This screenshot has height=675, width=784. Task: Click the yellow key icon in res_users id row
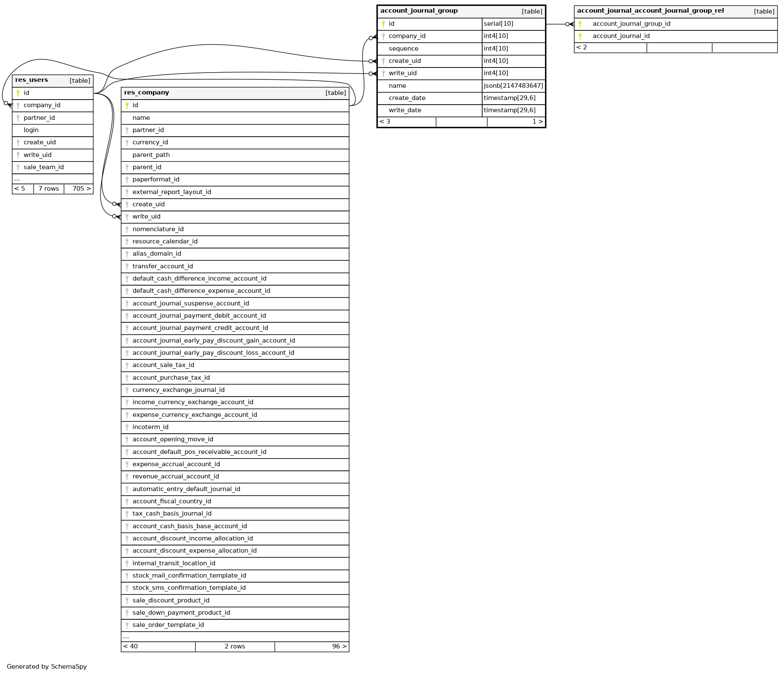click(x=18, y=93)
